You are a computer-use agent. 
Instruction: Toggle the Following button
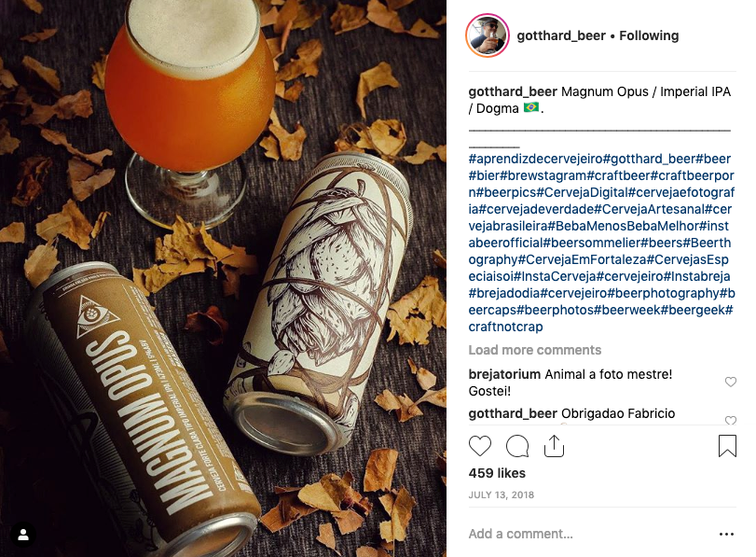[649, 35]
